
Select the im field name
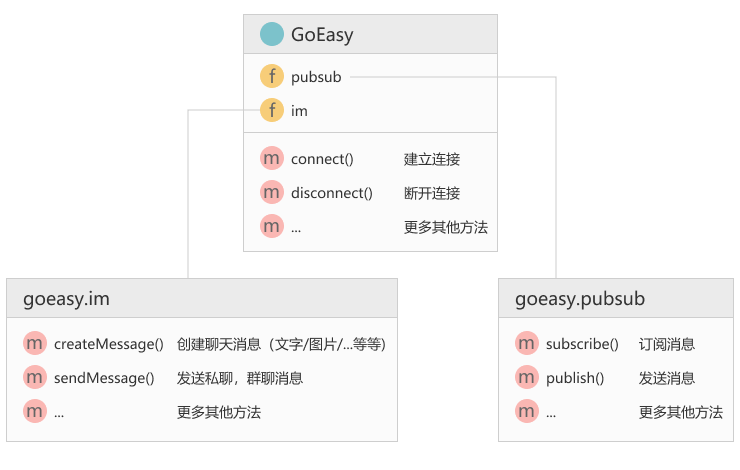299,111
